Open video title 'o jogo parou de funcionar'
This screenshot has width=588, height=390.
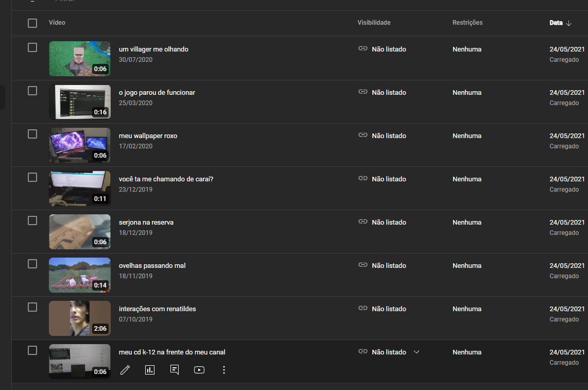pos(157,92)
